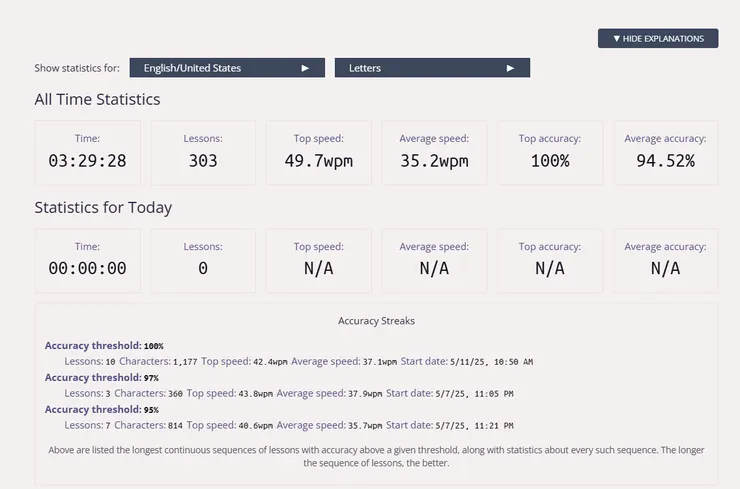
Task: Select the all-time Lessons card showing 303
Action: pos(203,152)
